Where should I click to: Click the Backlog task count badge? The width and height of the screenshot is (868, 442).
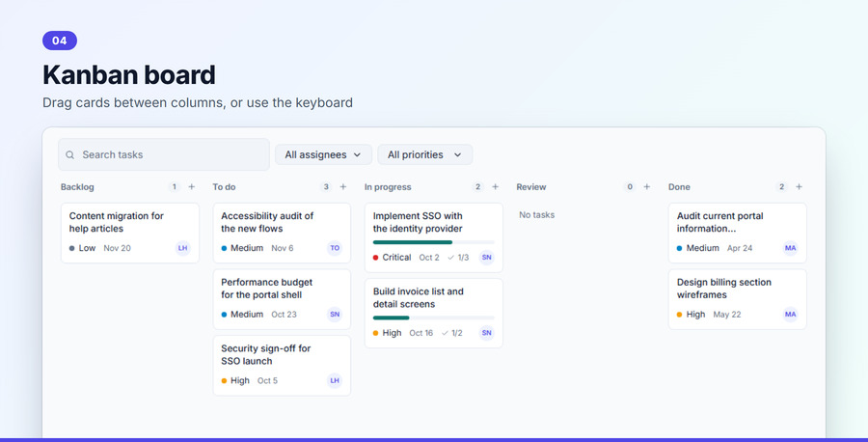175,187
